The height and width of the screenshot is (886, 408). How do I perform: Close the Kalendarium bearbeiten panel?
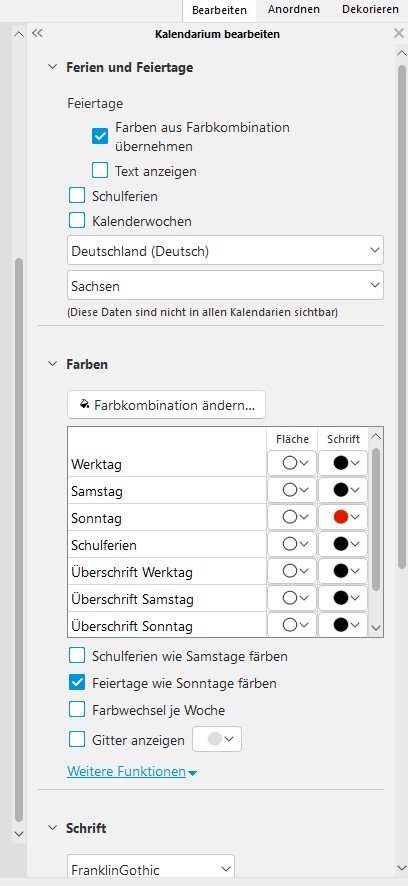pyautogui.click(x=398, y=33)
